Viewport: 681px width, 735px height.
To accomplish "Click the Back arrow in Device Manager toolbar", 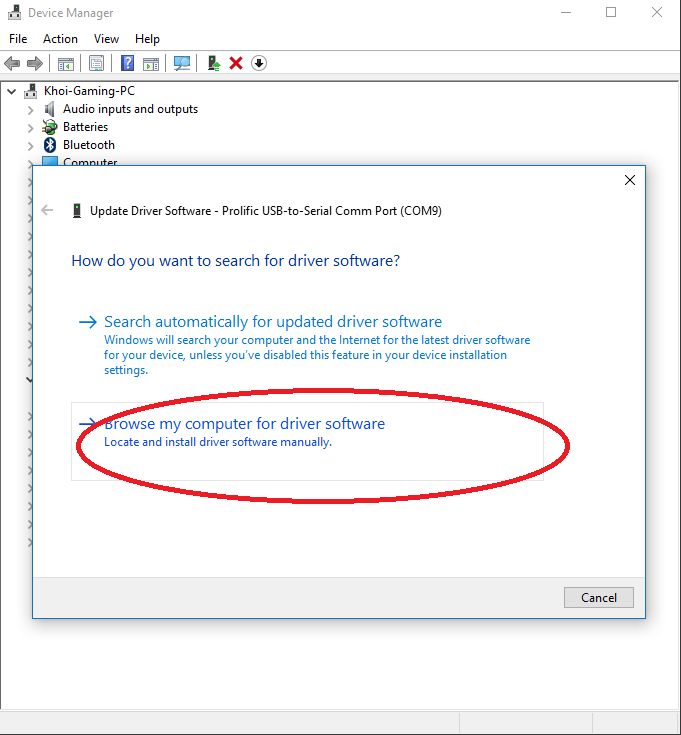I will point(12,63).
